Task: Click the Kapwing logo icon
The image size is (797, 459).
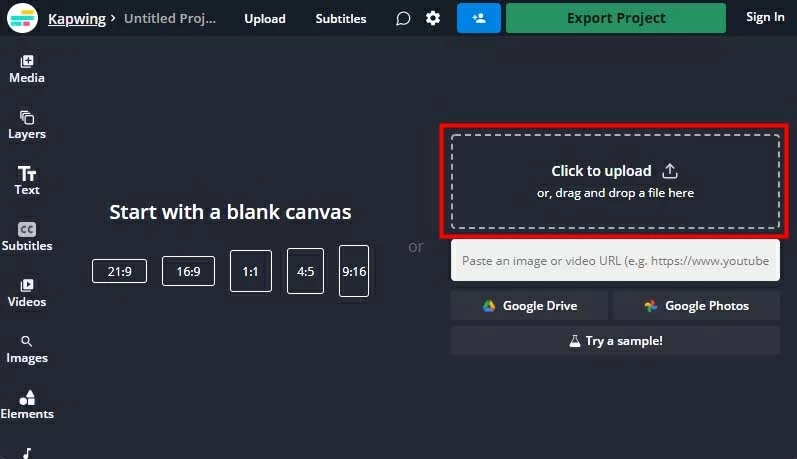Action: 22,18
